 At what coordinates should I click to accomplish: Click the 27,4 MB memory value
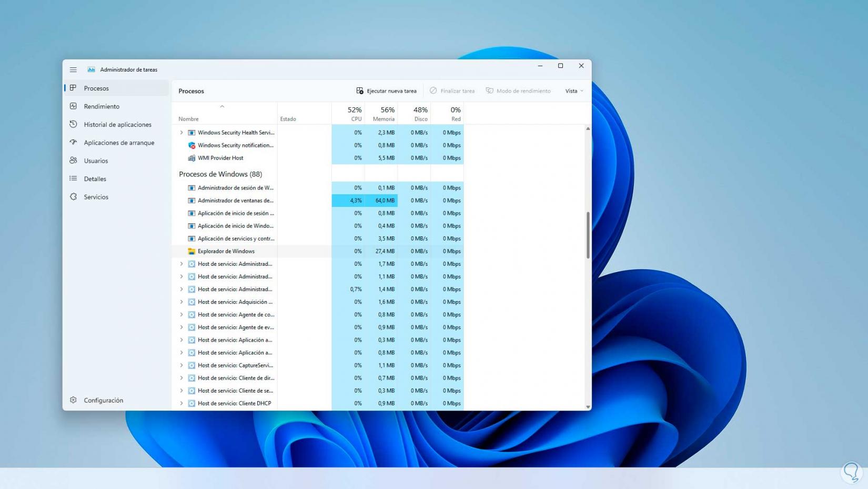tap(385, 251)
